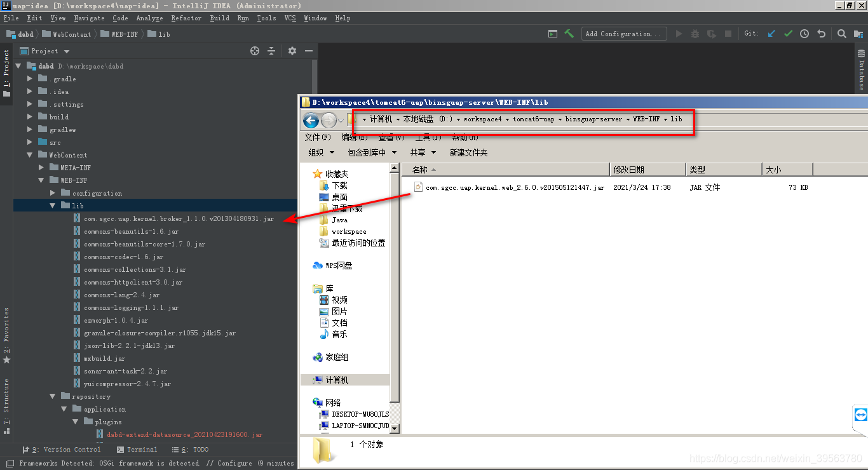Click the green Build Project hammer icon
This screenshot has height=470, width=868.
coord(569,34)
